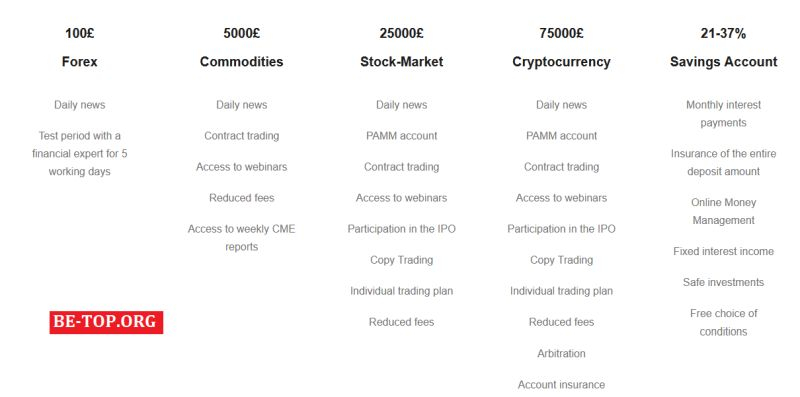Click Fixed interest income text

723,251
